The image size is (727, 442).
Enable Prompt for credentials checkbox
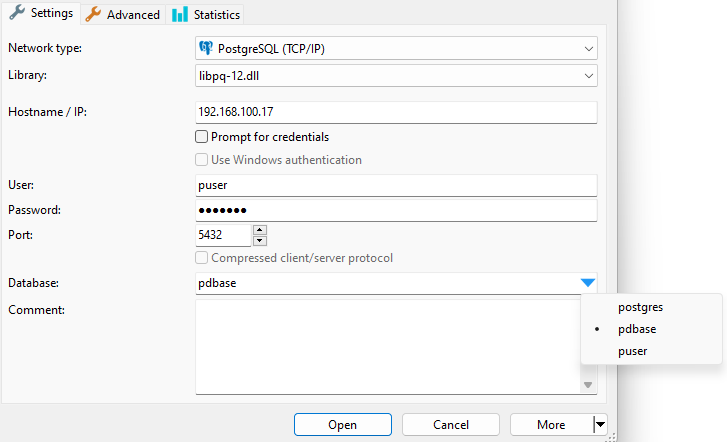[201, 136]
